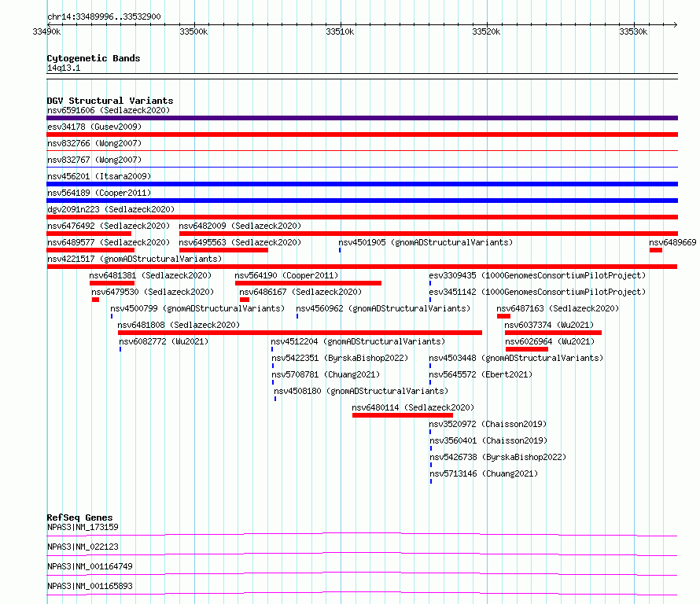The image size is (700, 604).
Task: Click the blue bar under nsv456201 (Itsara2009)
Action: pos(362,184)
